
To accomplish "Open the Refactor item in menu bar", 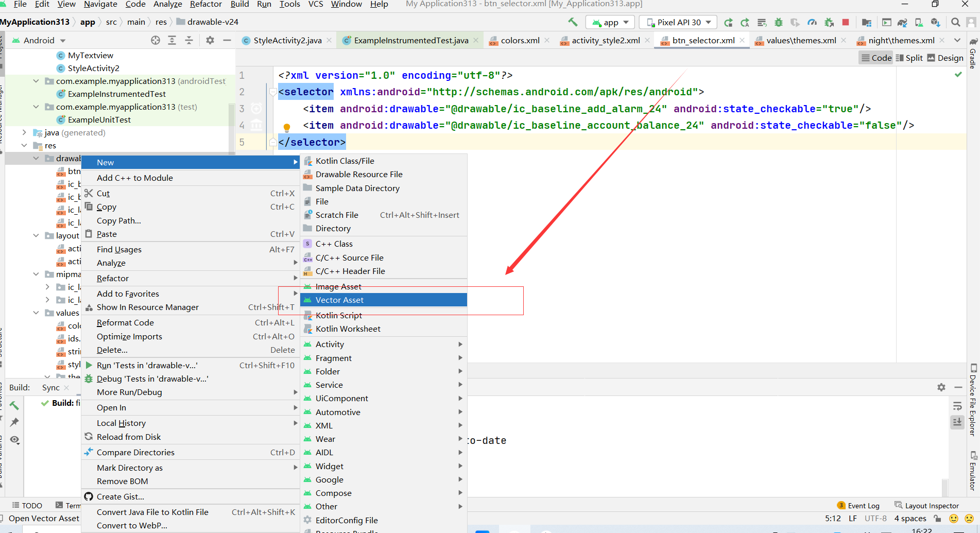I will pyautogui.click(x=205, y=4).
